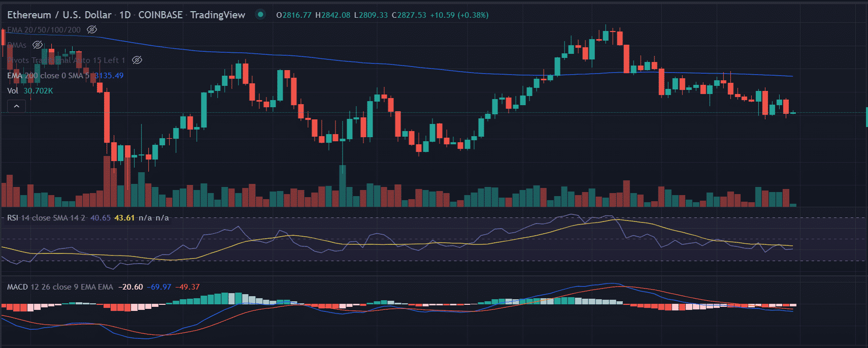Screen dimensions: 868x348
Task: Select the EMA 200 close legend entry
Action: point(48,76)
